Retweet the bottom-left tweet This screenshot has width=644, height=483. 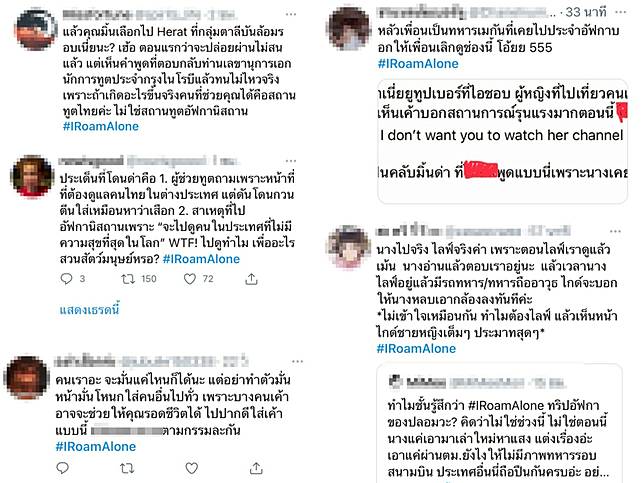click(x=127, y=468)
